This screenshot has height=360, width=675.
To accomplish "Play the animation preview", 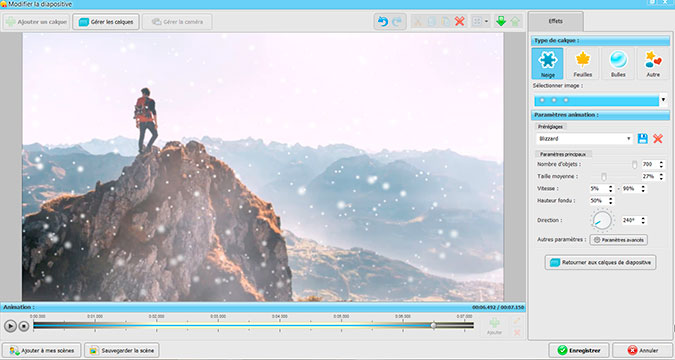I will [10, 326].
